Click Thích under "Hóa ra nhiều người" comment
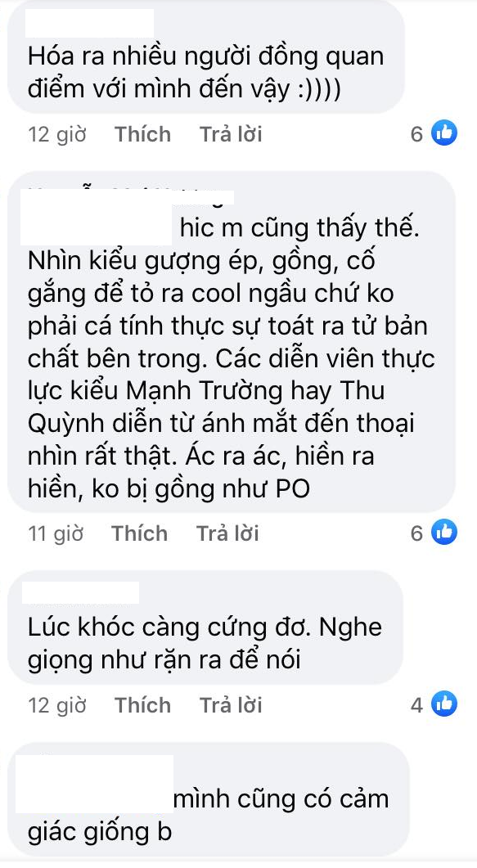Screen dimensions: 477x868 [x=142, y=134]
